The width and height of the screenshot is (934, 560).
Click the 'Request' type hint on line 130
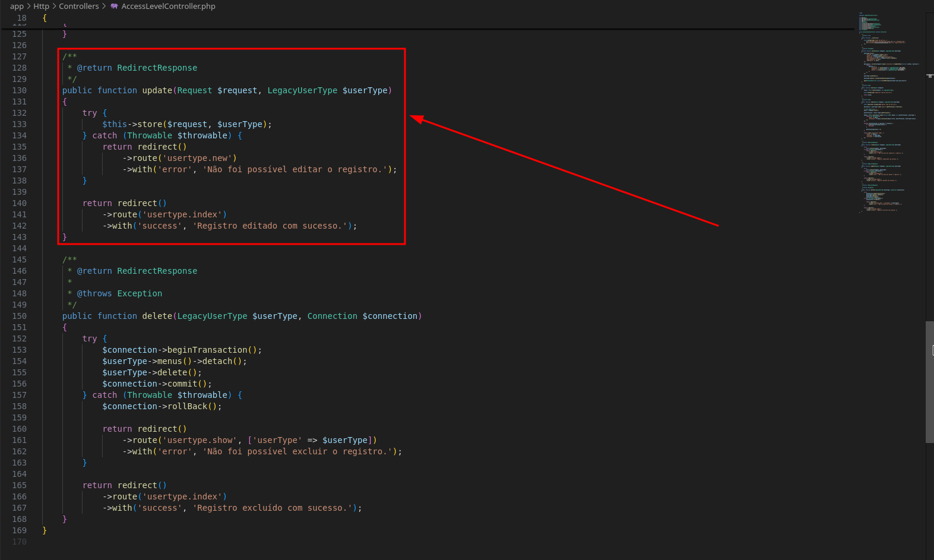click(x=195, y=90)
